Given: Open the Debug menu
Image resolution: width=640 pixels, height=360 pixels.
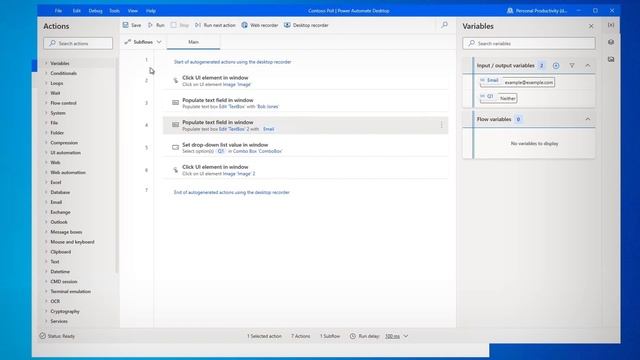Looking at the screenshot, I should click(x=96, y=11).
